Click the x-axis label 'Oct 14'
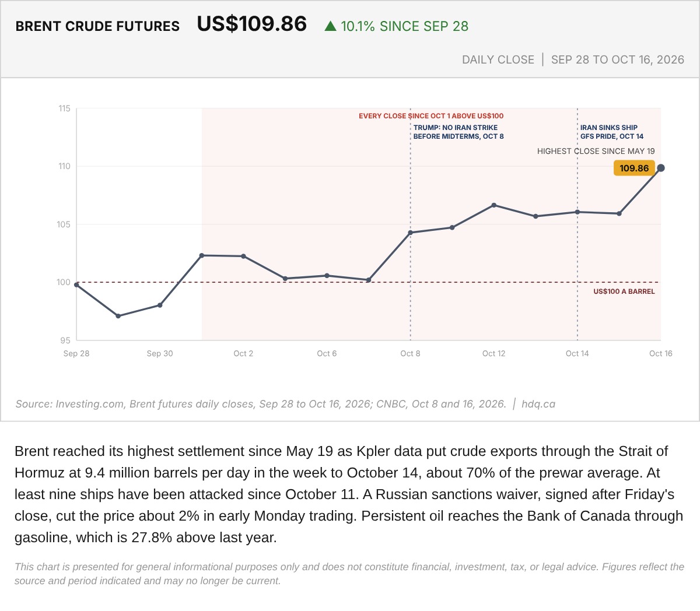 577,353
